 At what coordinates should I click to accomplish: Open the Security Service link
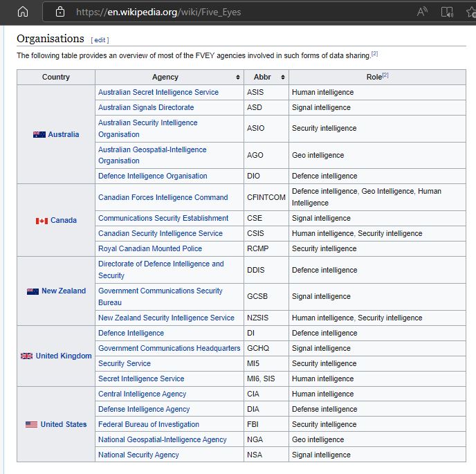pyautogui.click(x=125, y=363)
